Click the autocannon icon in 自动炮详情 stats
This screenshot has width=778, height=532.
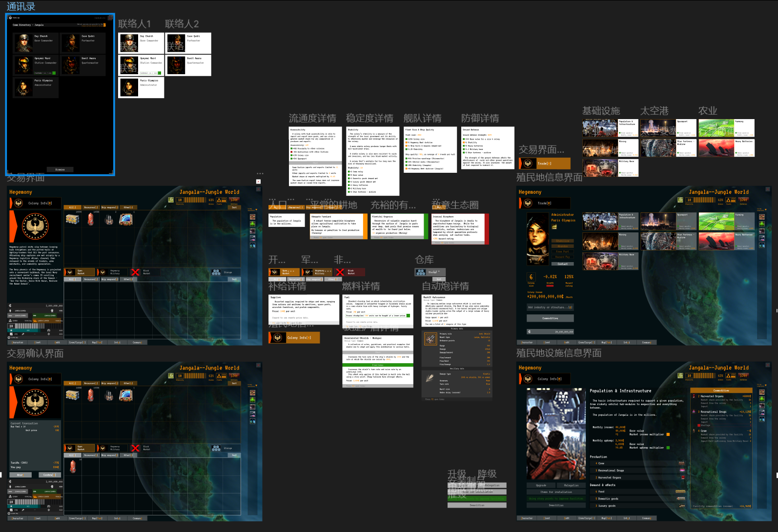(430, 339)
